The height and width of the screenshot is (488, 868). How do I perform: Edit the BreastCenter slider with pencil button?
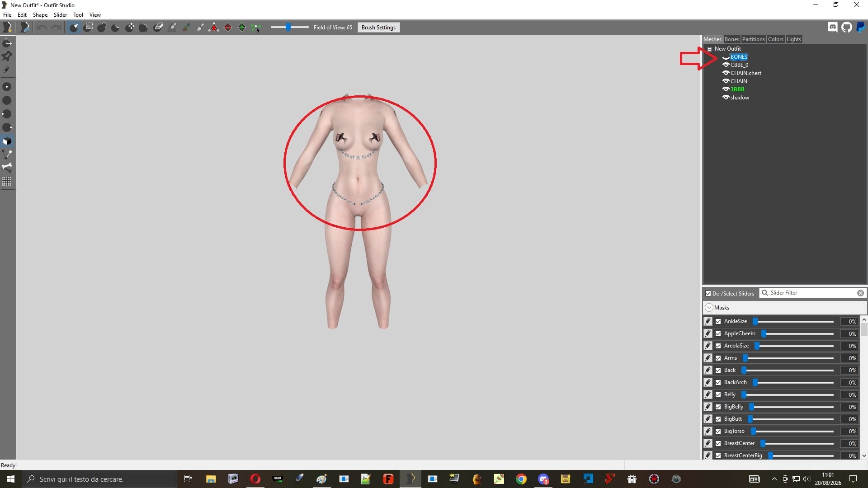pos(708,444)
